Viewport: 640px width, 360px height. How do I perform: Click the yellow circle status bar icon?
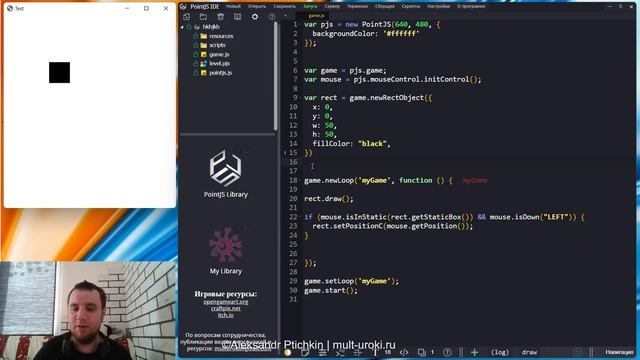point(287,352)
